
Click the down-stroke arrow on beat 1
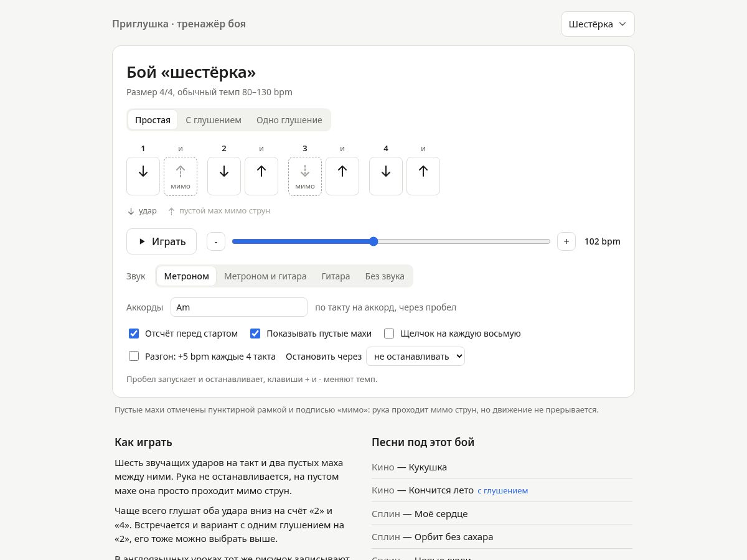(143, 176)
